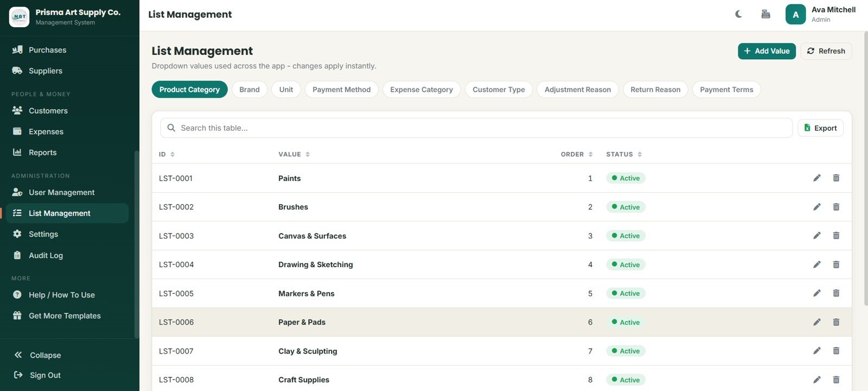The width and height of the screenshot is (868, 391).
Task: Open Customer Type tab
Action: (499, 90)
